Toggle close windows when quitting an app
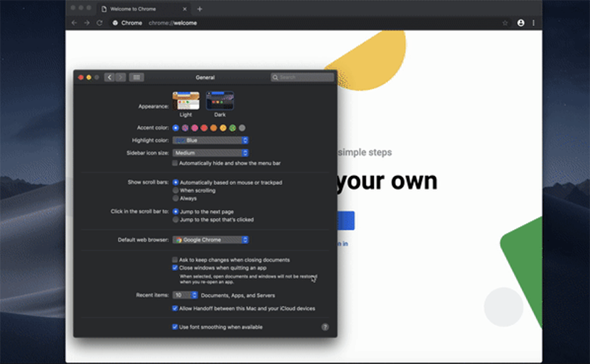Image resolution: width=590 pixels, height=364 pixels. pos(175,267)
